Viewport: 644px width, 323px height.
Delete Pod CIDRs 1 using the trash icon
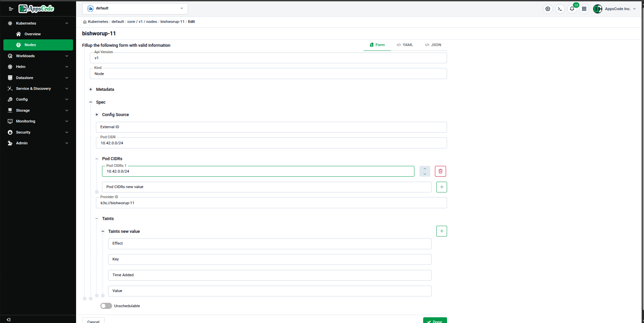(x=440, y=171)
